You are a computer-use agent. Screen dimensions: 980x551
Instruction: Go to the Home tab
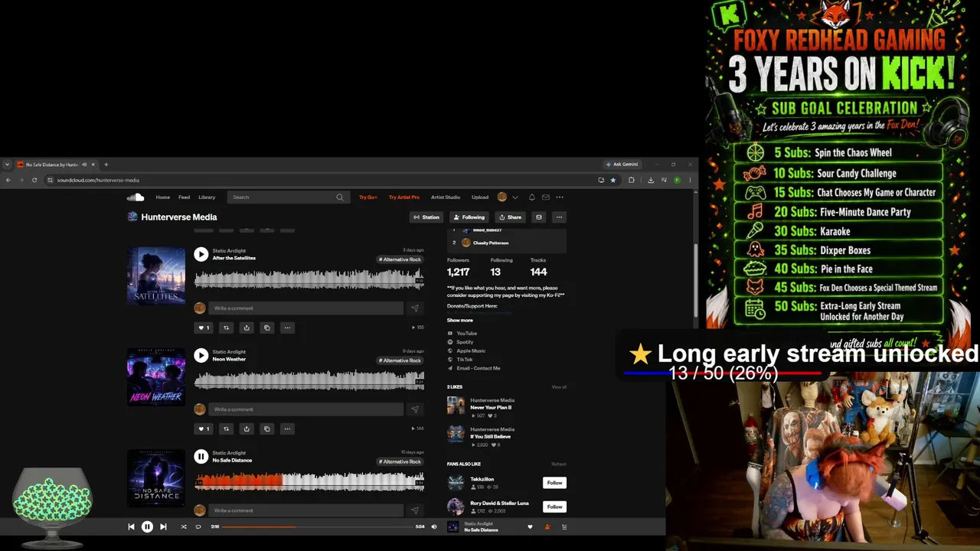[163, 197]
